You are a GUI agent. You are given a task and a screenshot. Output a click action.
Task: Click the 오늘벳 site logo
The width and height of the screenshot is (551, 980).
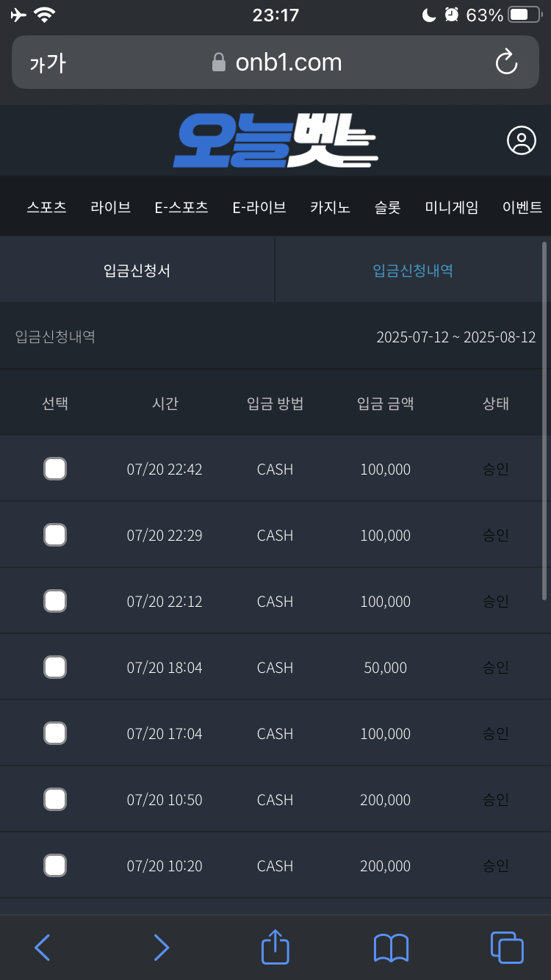(275, 140)
